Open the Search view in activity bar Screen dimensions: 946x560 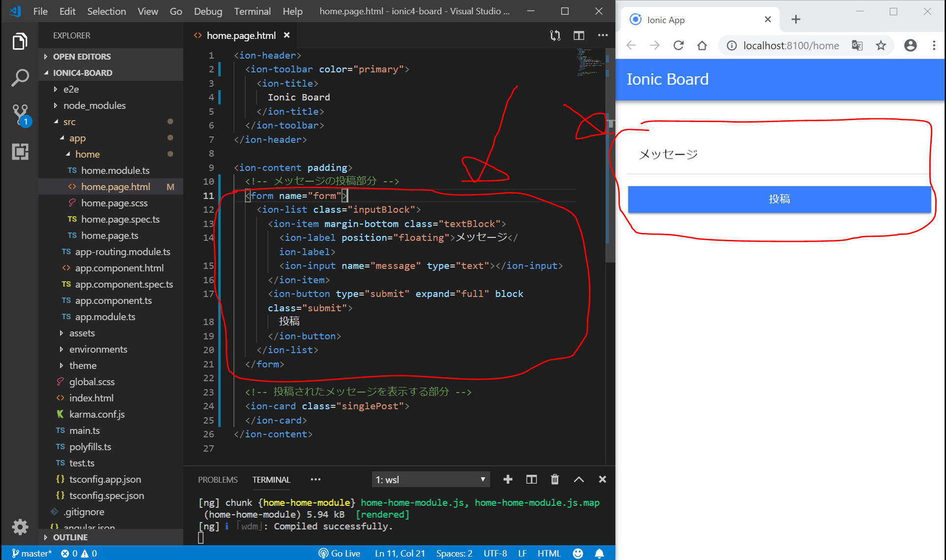tap(20, 78)
